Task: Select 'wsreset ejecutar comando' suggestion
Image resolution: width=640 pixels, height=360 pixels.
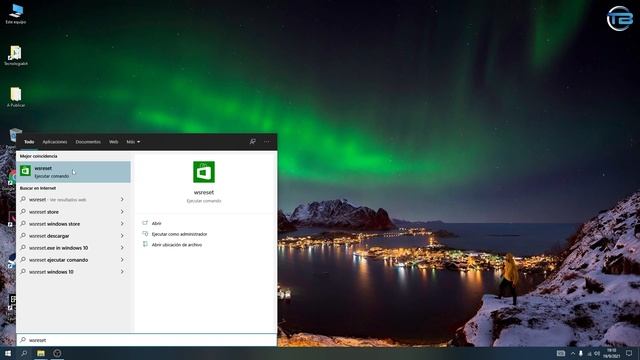Action: [x=72, y=260]
